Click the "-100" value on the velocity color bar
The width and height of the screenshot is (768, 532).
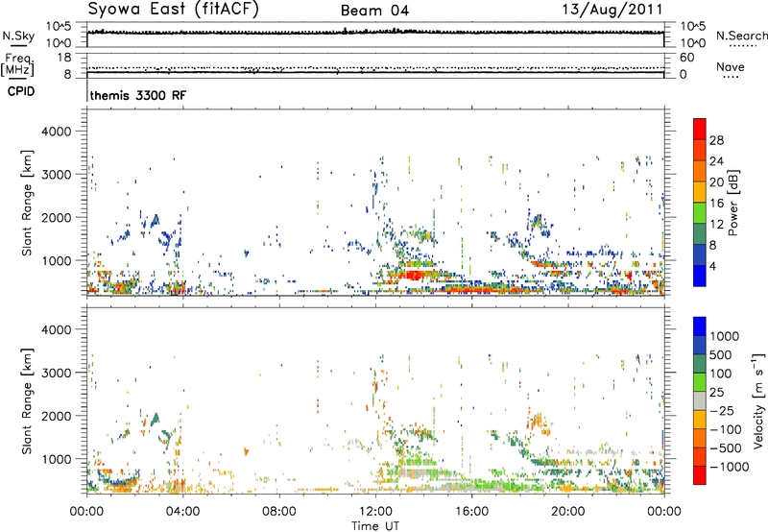727,429
